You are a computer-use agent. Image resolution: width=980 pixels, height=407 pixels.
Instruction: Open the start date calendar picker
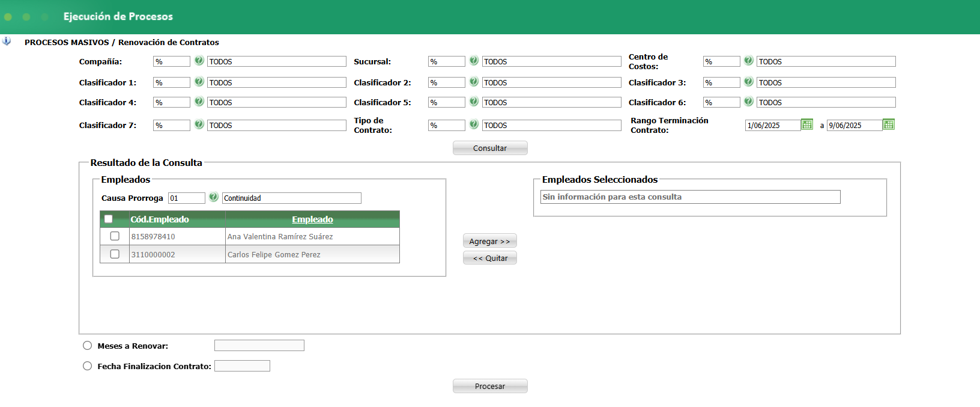807,124
